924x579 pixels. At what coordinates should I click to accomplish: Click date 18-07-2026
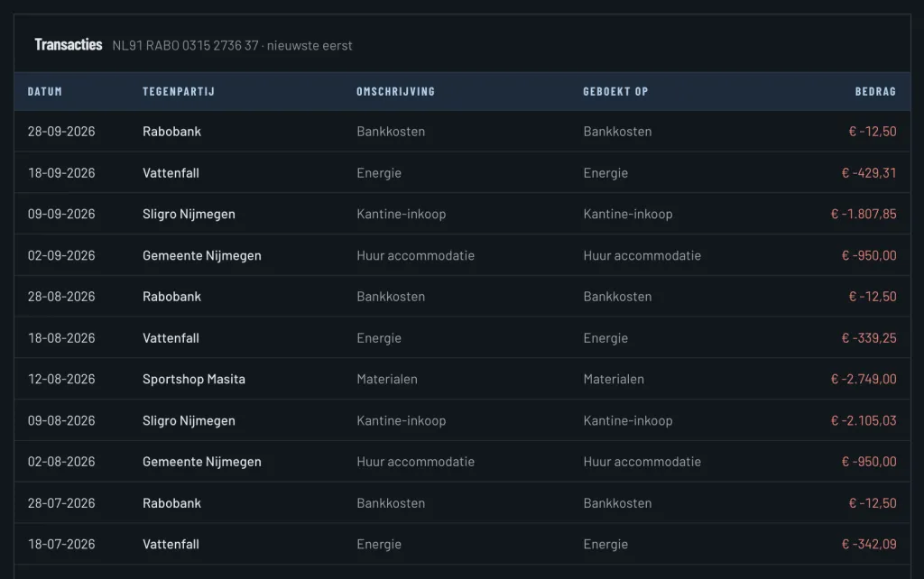61,544
